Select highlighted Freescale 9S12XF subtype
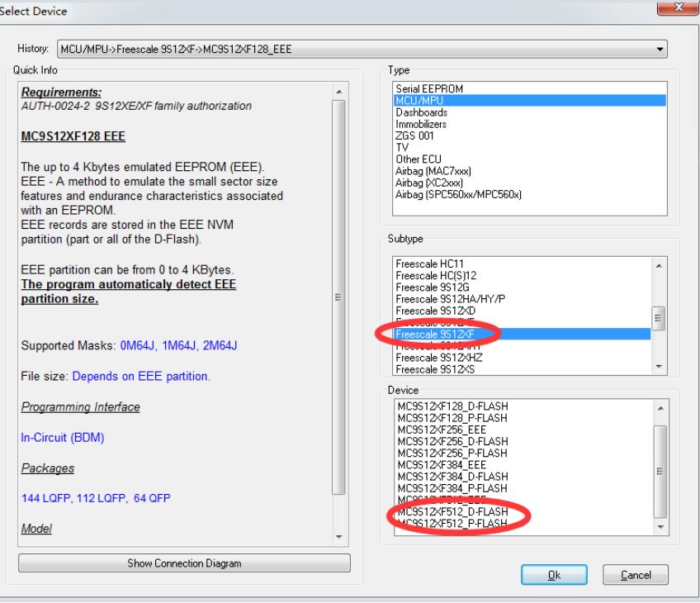The height and width of the screenshot is (603, 700). 522,334
